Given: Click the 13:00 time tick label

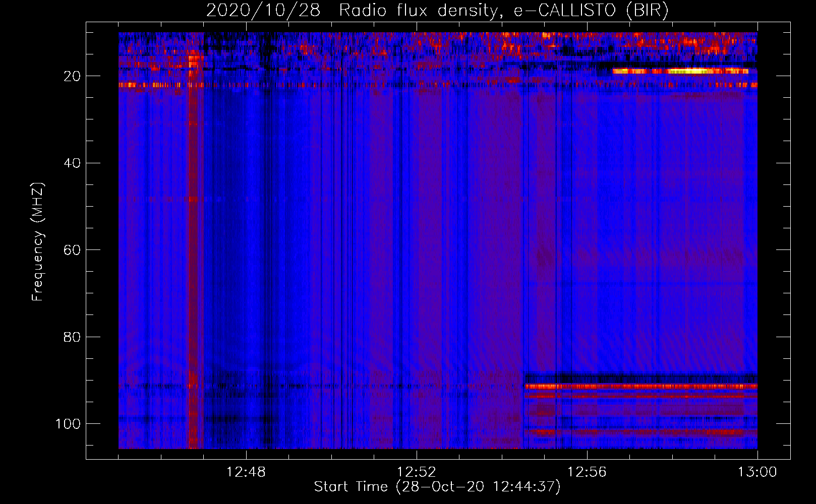Looking at the screenshot, I should [757, 472].
